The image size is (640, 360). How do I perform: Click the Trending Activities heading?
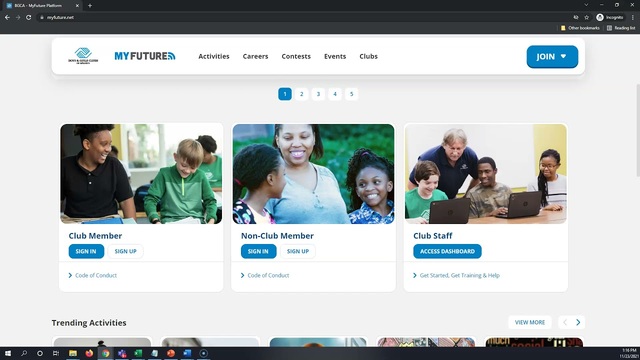pos(89,323)
